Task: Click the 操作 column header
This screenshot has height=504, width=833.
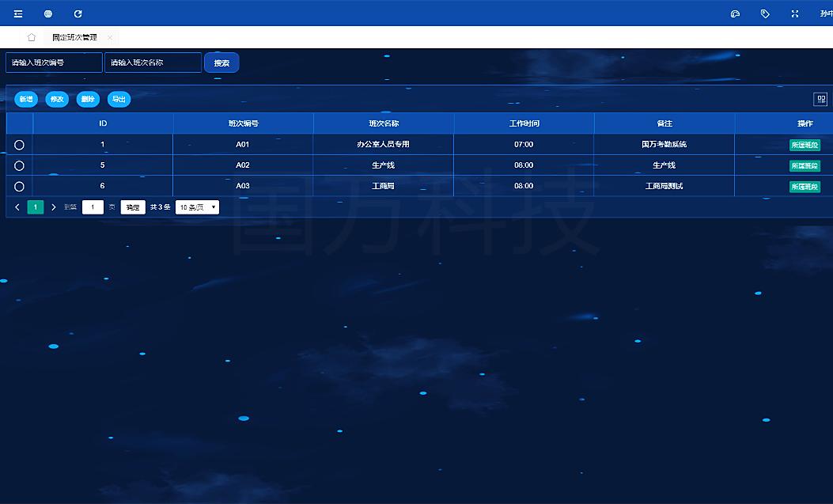Action: pos(805,123)
